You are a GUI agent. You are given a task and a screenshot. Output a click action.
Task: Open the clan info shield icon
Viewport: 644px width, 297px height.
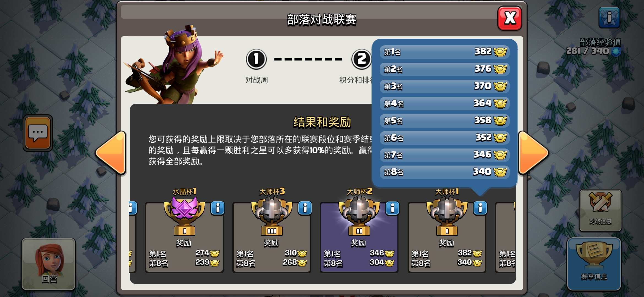[609, 18]
